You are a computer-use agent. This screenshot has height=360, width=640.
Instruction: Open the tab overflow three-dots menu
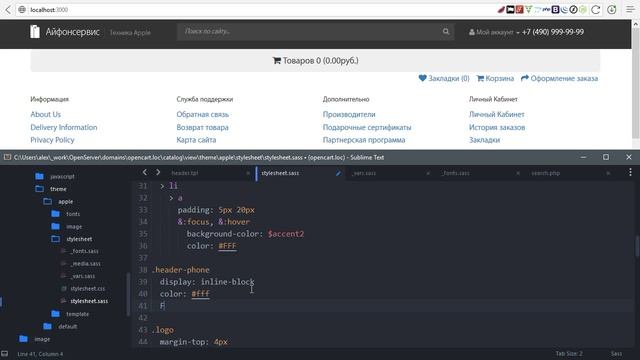click(x=630, y=172)
